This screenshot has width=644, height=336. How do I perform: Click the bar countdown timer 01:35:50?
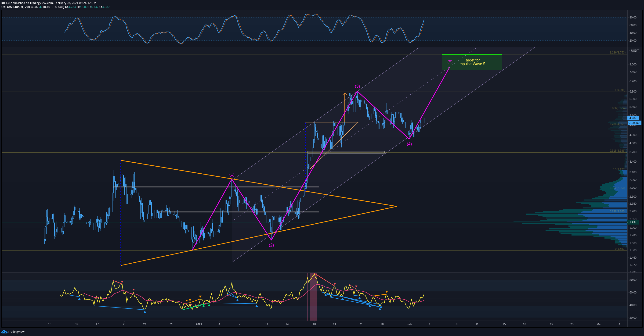click(634, 123)
